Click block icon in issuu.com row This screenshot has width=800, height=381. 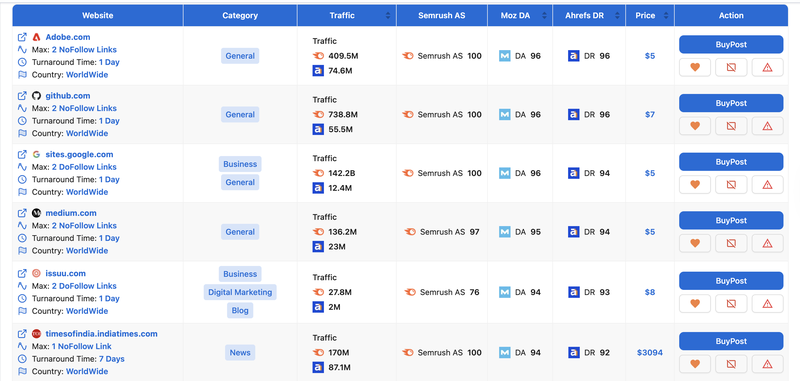731,303
